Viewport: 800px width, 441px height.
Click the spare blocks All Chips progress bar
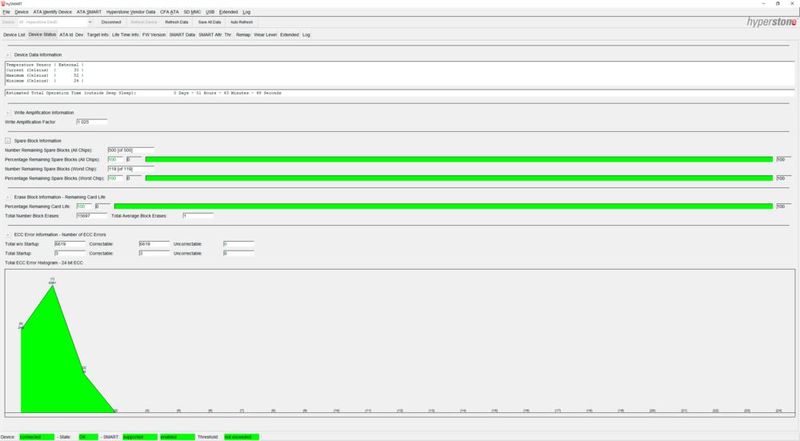point(459,160)
